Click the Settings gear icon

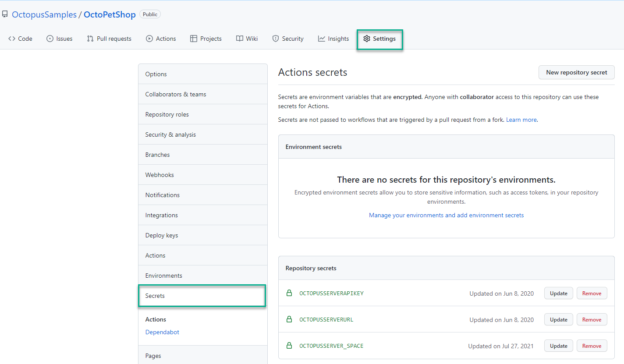click(367, 39)
